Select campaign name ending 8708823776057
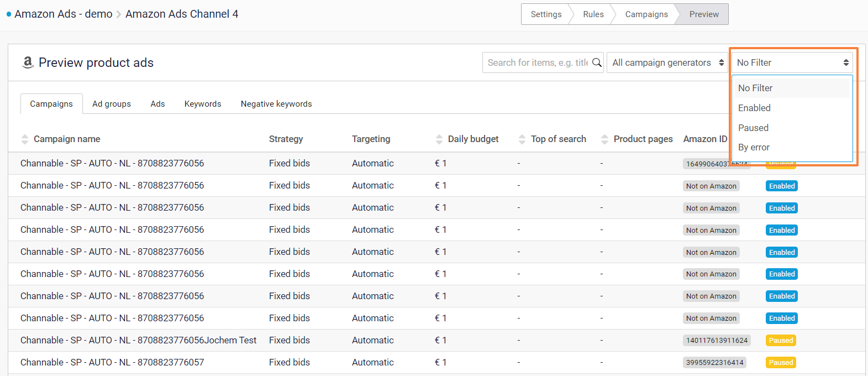 coord(112,362)
